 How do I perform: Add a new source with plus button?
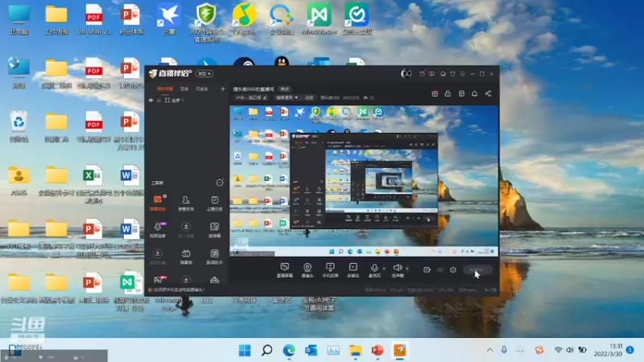(x=223, y=88)
